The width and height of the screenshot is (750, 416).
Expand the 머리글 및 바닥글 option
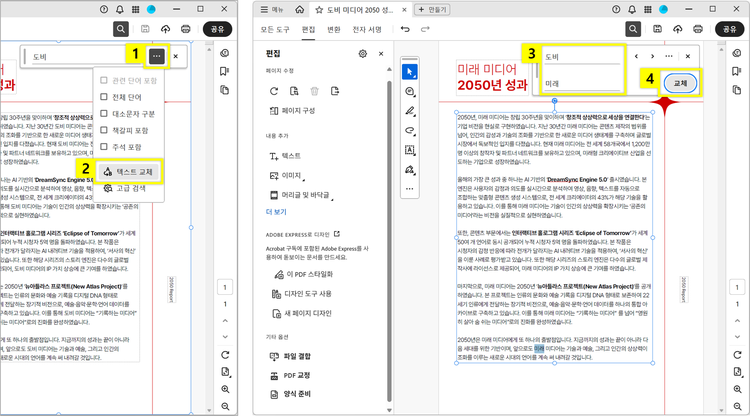(x=302, y=195)
